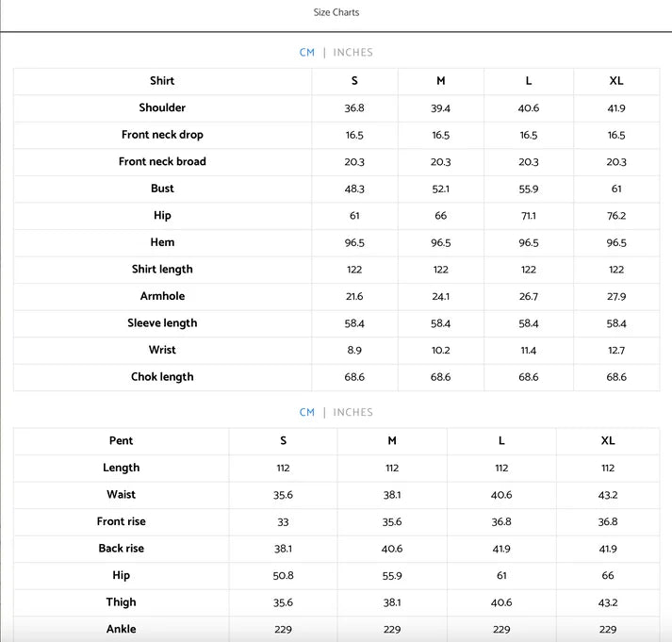Select the Shoulder row label
672x642 pixels.
(162, 107)
